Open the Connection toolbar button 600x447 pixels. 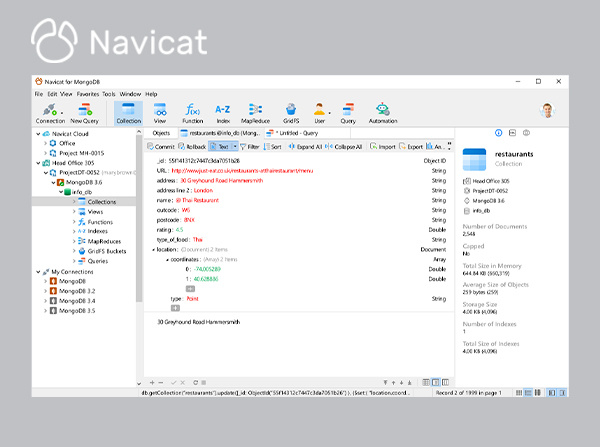point(50,114)
